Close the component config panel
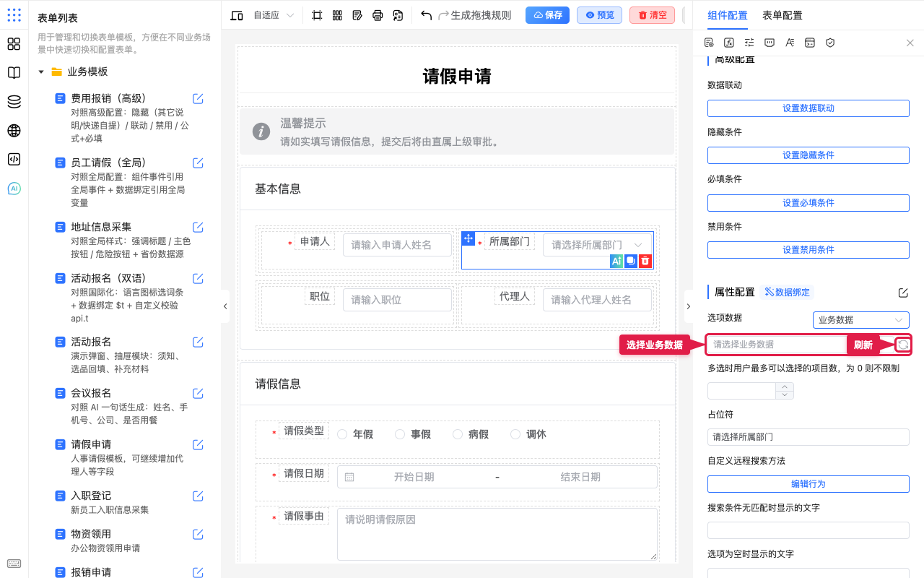Viewport: 924px width, 578px height. (x=910, y=43)
